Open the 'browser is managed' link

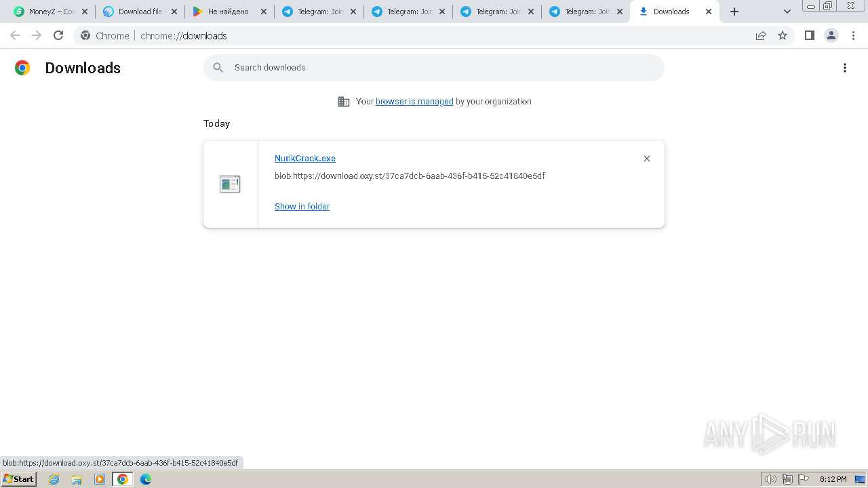(414, 101)
